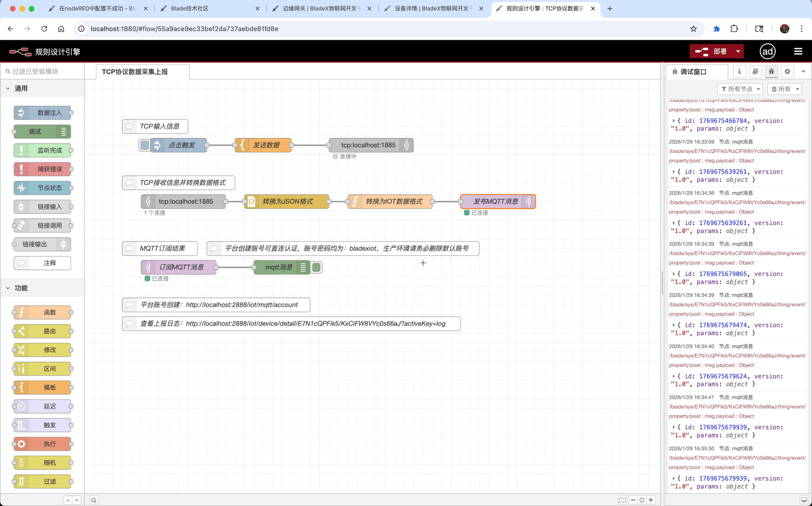Open the help book sidebar icon

pyautogui.click(x=755, y=71)
